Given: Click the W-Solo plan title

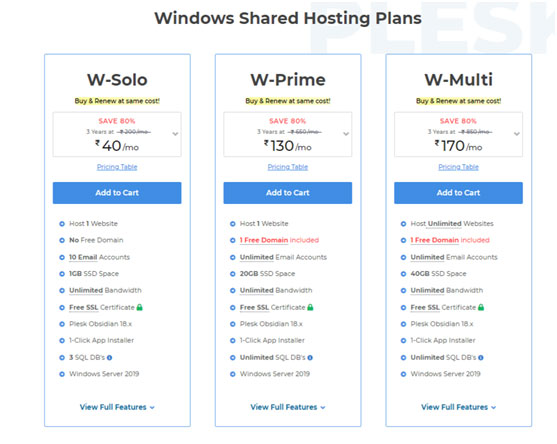Looking at the screenshot, I should (117, 80).
